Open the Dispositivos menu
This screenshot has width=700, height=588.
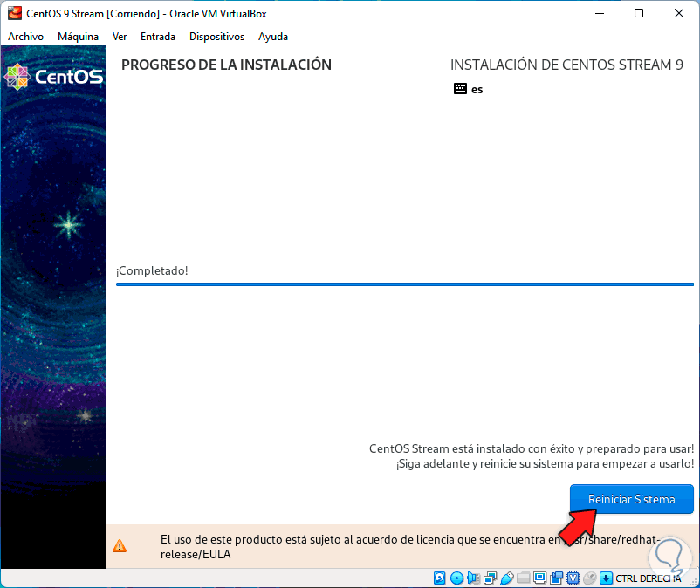[217, 37]
